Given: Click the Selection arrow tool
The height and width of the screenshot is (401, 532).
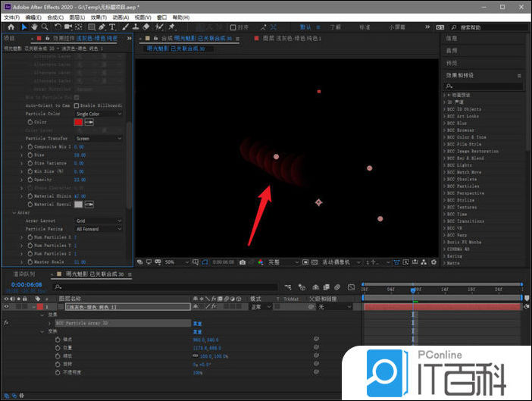Looking at the screenshot, I should click(23, 27).
